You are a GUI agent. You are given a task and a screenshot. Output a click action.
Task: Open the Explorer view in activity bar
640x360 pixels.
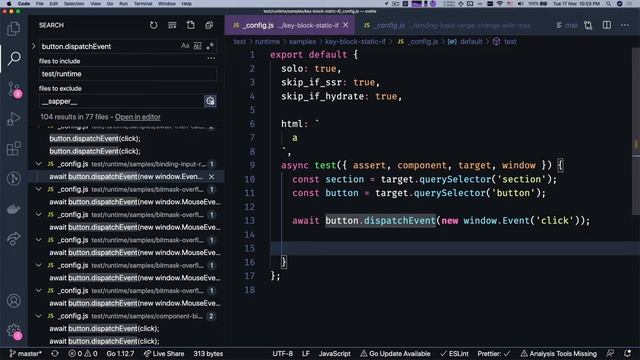click(14, 29)
